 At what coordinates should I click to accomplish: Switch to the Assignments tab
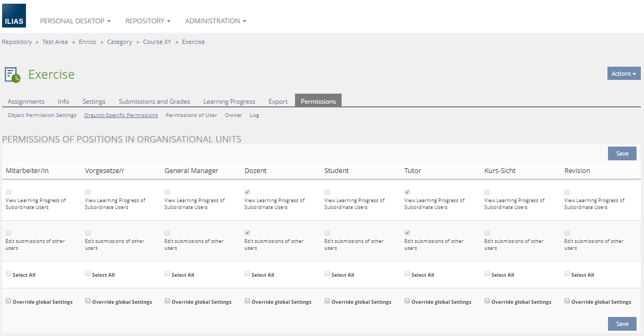(x=26, y=102)
